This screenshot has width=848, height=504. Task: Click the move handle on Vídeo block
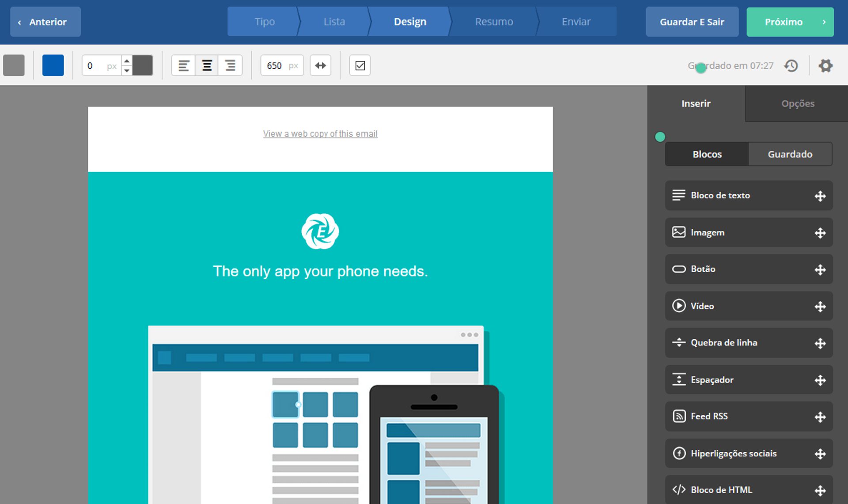pyautogui.click(x=820, y=307)
